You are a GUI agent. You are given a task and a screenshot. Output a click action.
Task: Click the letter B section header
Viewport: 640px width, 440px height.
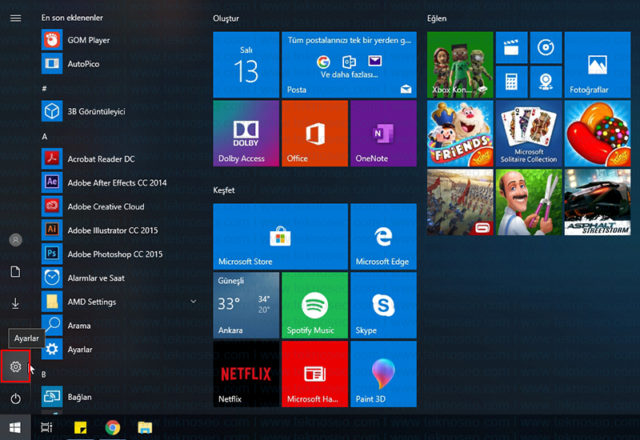[44, 374]
